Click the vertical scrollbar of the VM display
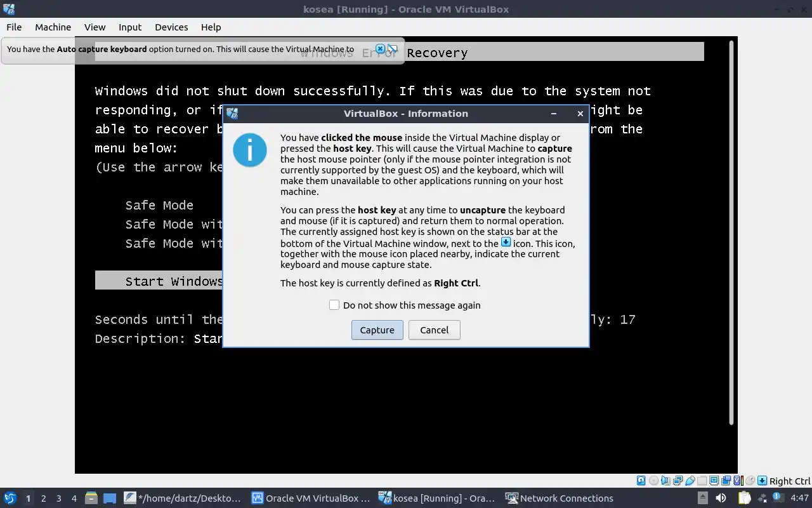 (x=731, y=232)
